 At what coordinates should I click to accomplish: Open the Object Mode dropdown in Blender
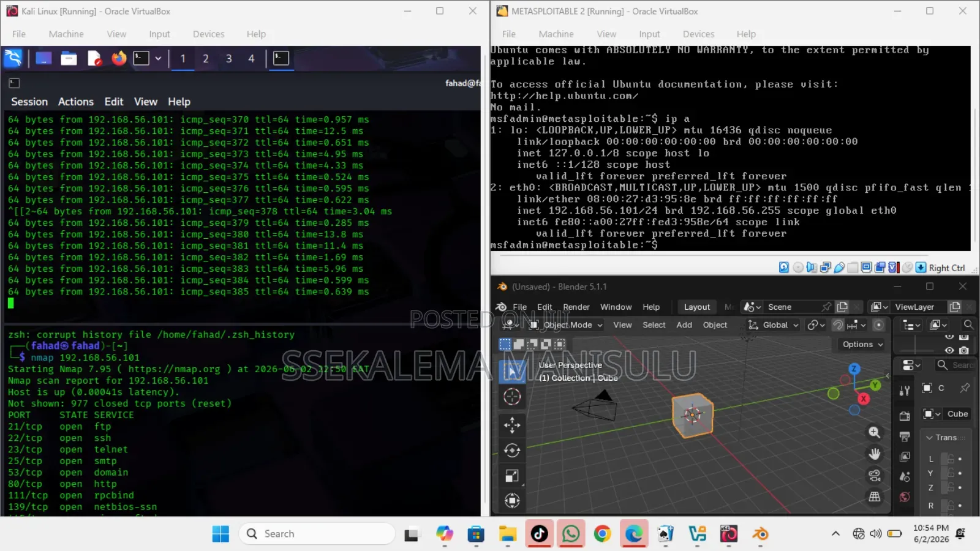coord(567,325)
